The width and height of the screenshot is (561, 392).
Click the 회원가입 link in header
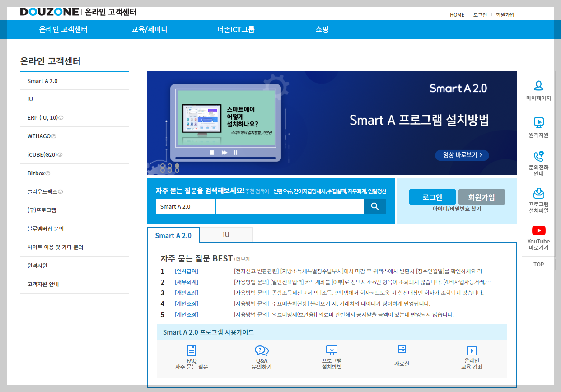[505, 15]
